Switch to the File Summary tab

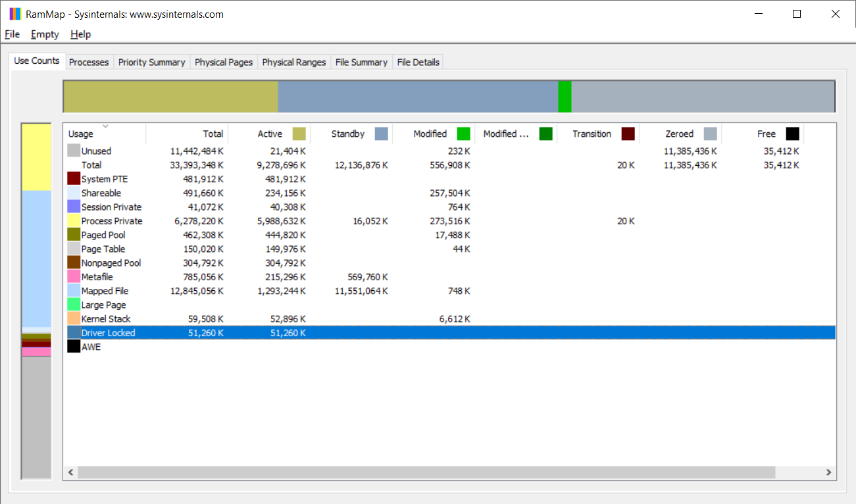[x=361, y=62]
